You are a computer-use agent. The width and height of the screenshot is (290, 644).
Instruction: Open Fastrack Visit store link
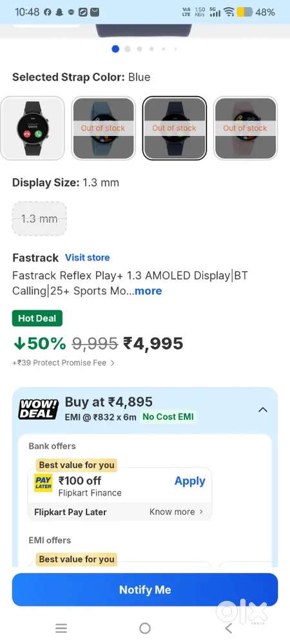pyautogui.click(x=88, y=258)
